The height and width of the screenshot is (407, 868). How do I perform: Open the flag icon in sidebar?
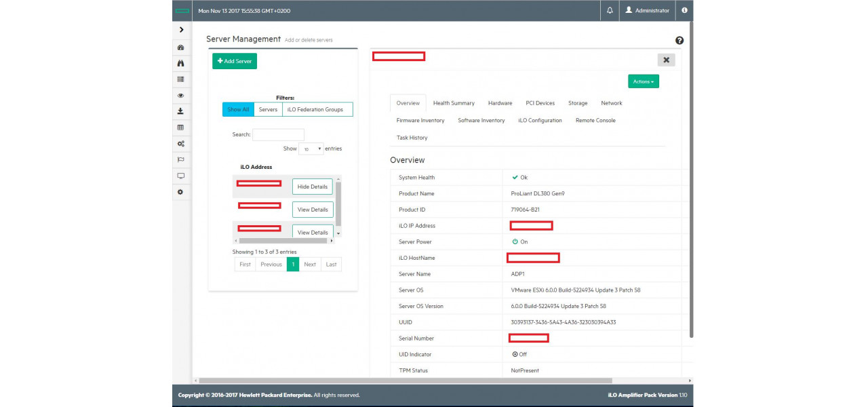tap(181, 159)
